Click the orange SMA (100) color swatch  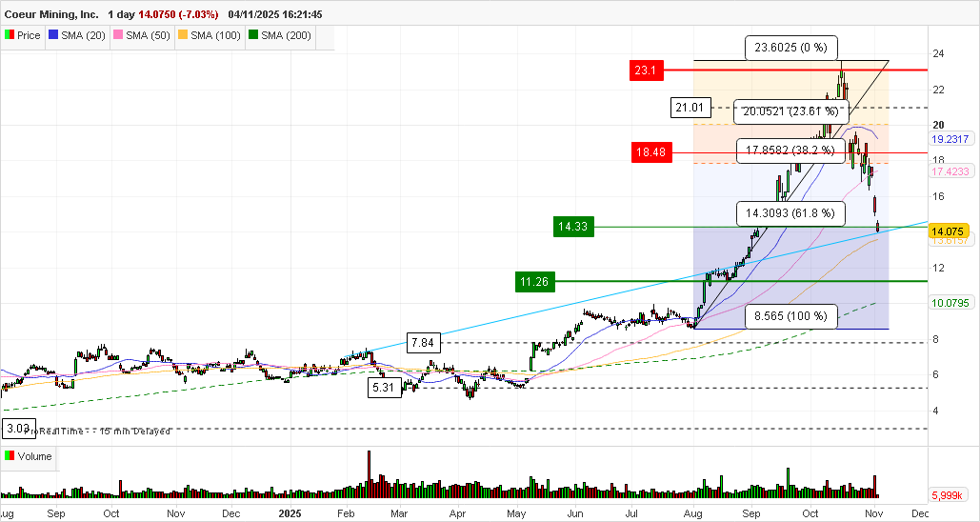tap(183, 35)
